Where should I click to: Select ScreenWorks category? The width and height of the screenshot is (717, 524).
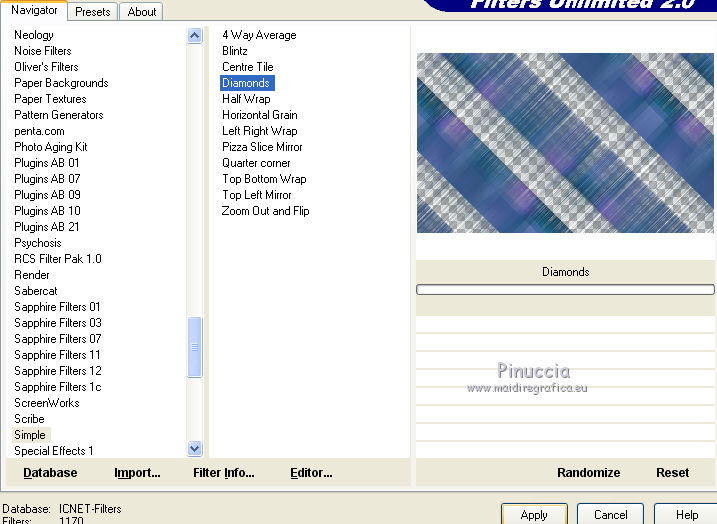[47, 403]
